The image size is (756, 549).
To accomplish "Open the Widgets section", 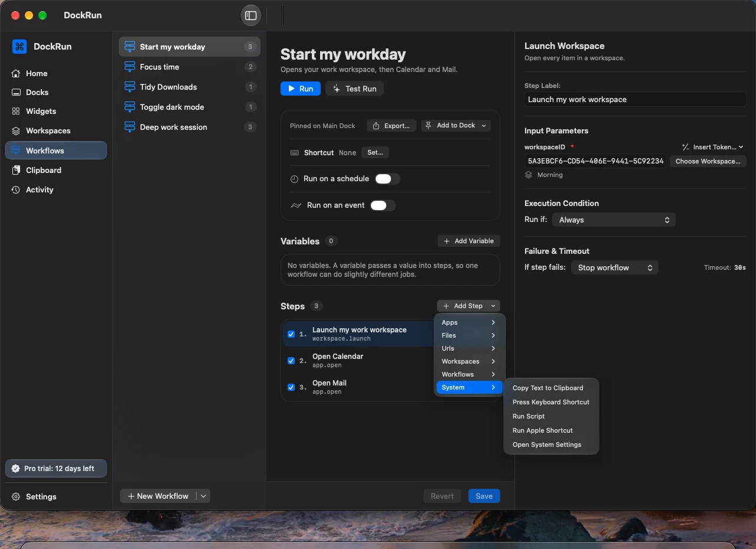I will click(56, 111).
